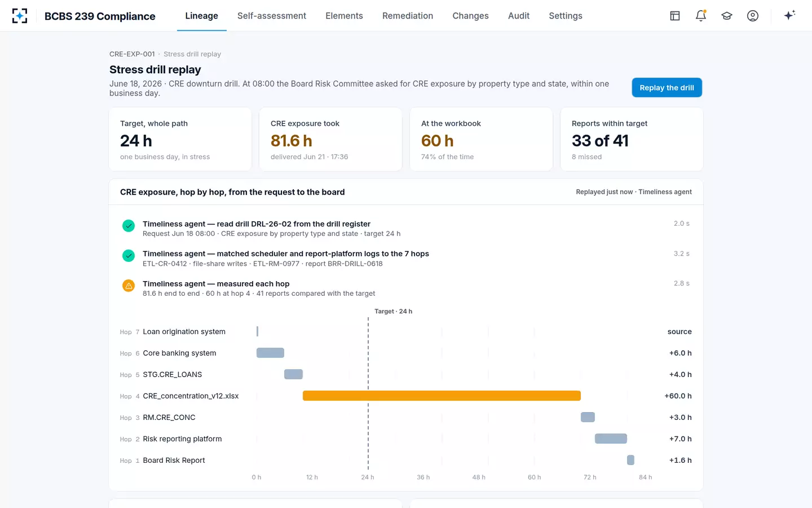
Task: Click the BCBS 239 Compliance logo icon
Action: pyautogui.click(x=20, y=16)
